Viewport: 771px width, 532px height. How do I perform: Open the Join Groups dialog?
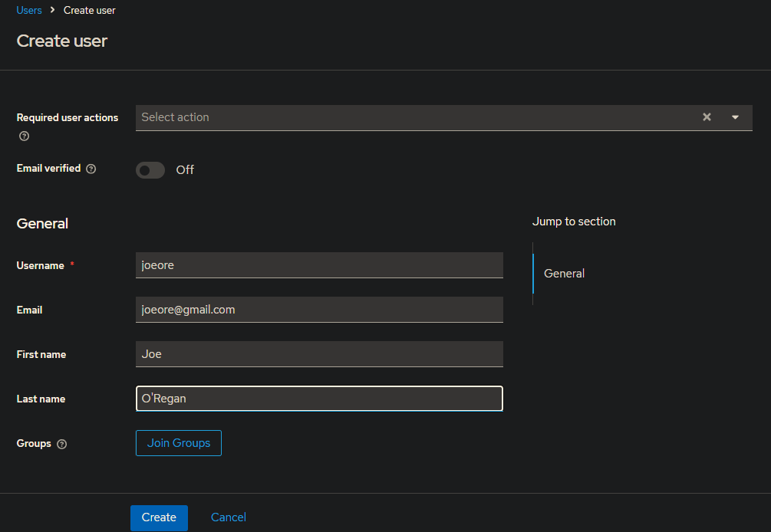tap(179, 443)
